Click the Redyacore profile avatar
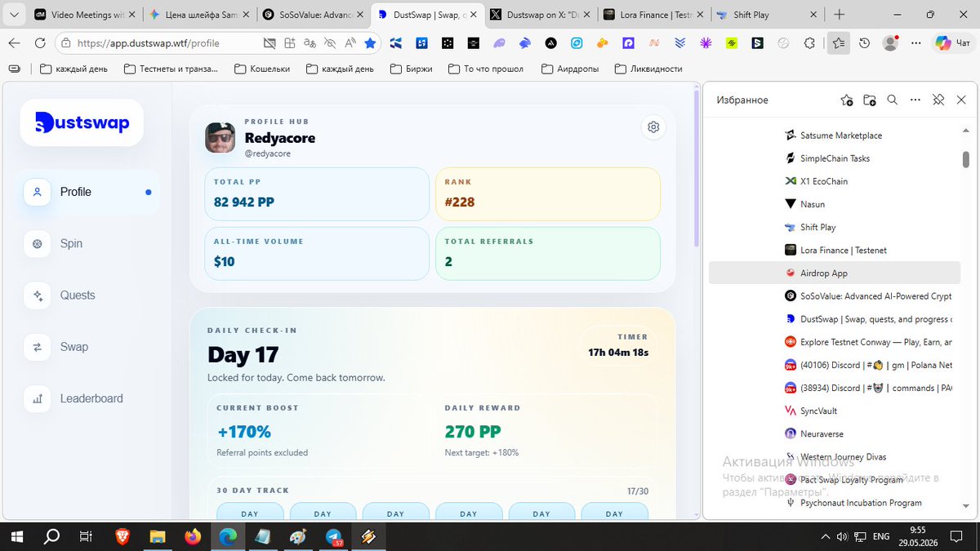Image resolution: width=980 pixels, height=551 pixels. 220,137
